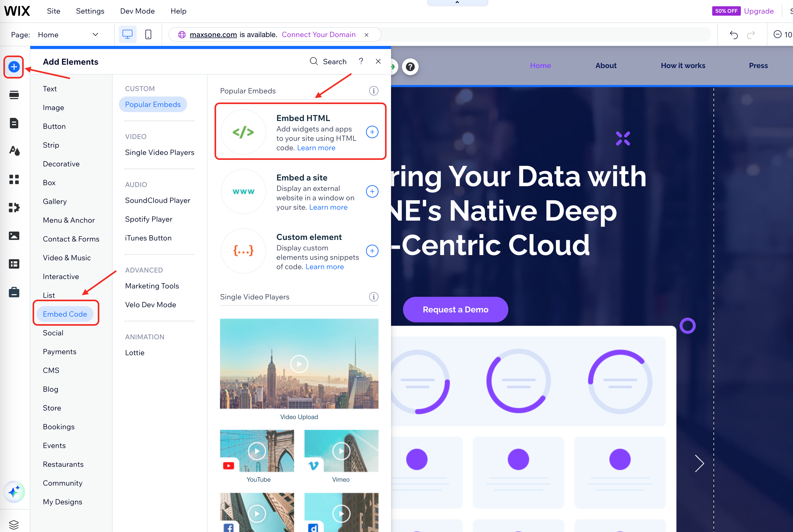The height and width of the screenshot is (532, 793).
Task: Click the slider next-arrow chevron on the canvas
Action: click(699, 463)
